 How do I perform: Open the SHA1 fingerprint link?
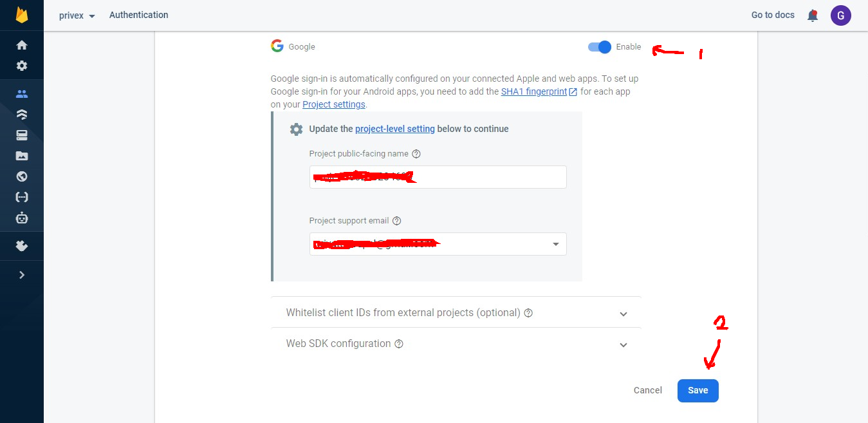534,91
